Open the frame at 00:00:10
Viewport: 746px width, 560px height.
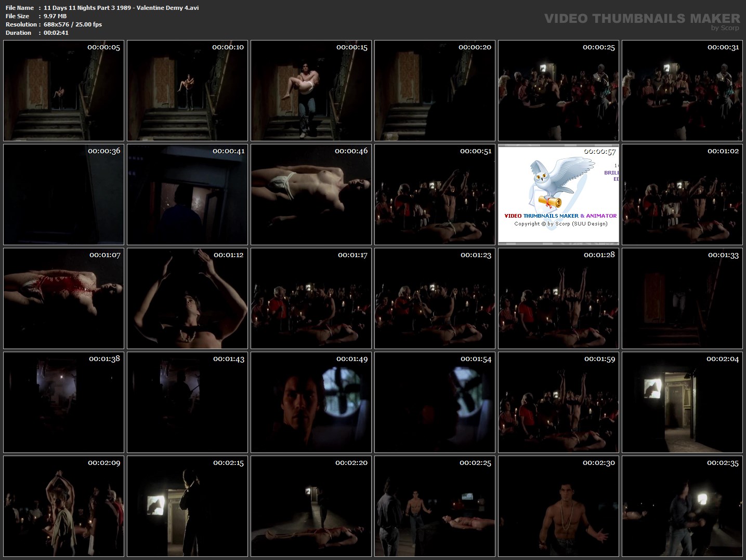(x=187, y=90)
